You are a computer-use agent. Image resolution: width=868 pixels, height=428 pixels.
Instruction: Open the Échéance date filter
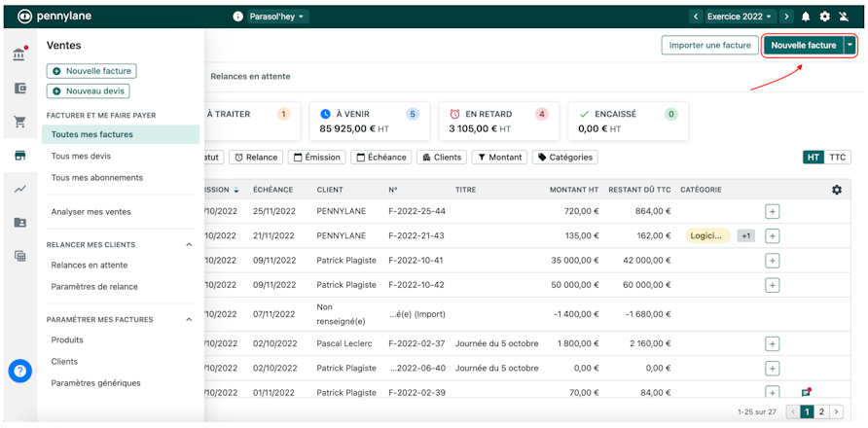(381, 158)
